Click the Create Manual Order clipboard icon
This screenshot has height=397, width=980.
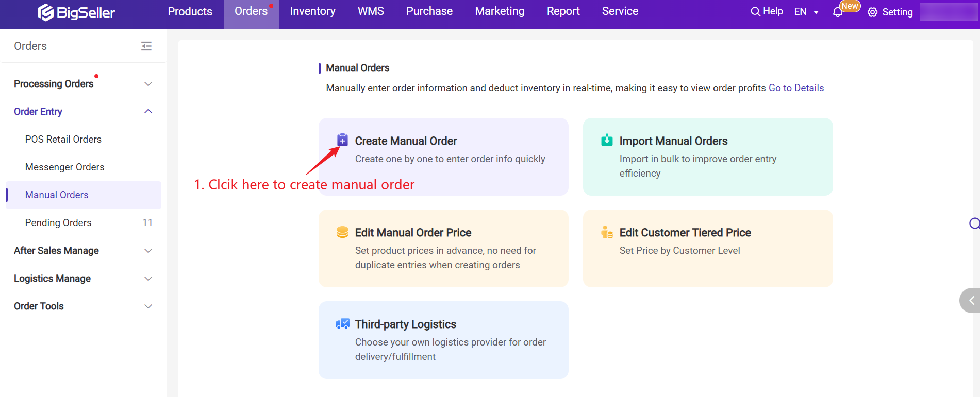coord(342,140)
